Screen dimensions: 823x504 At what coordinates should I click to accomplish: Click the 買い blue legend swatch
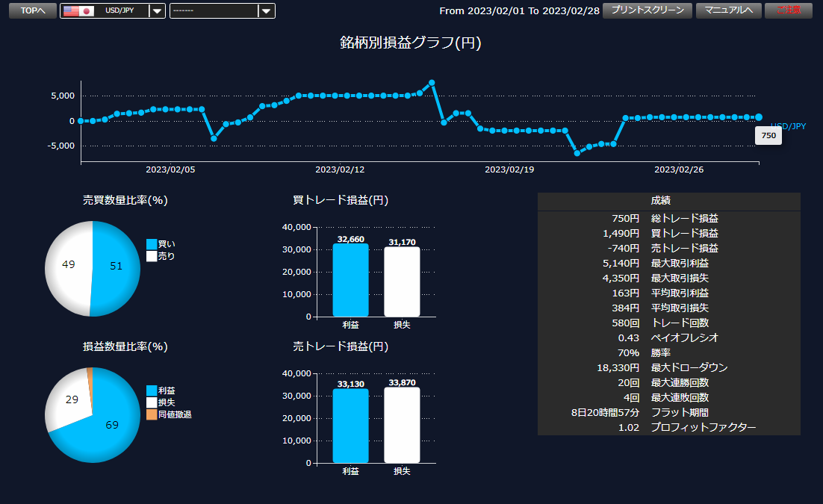point(152,244)
